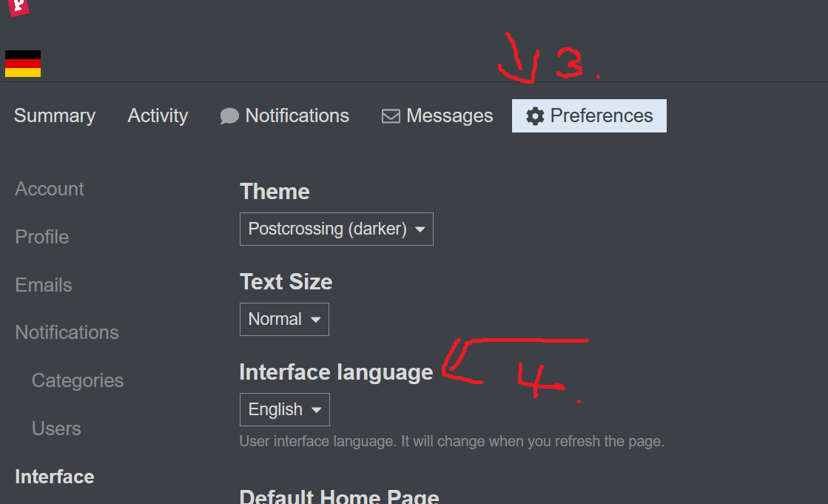
Task: Click the German flag icon
Action: pos(23,64)
